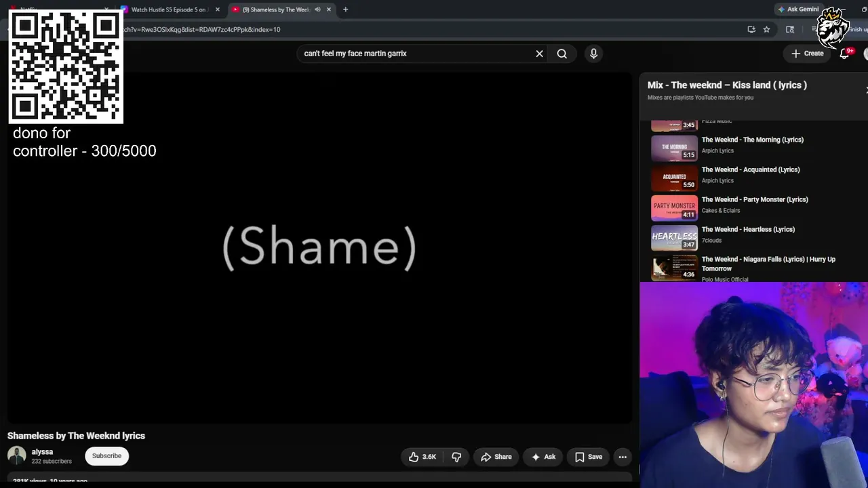The image size is (868, 488).
Task: Click 'Arpich Lyrics' under The Morning
Action: tap(717, 150)
